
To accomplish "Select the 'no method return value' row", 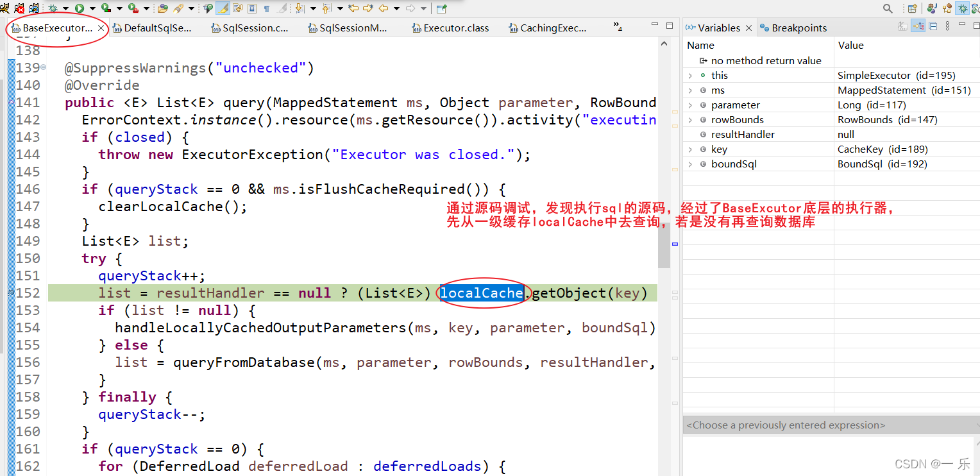I will [x=831, y=61].
